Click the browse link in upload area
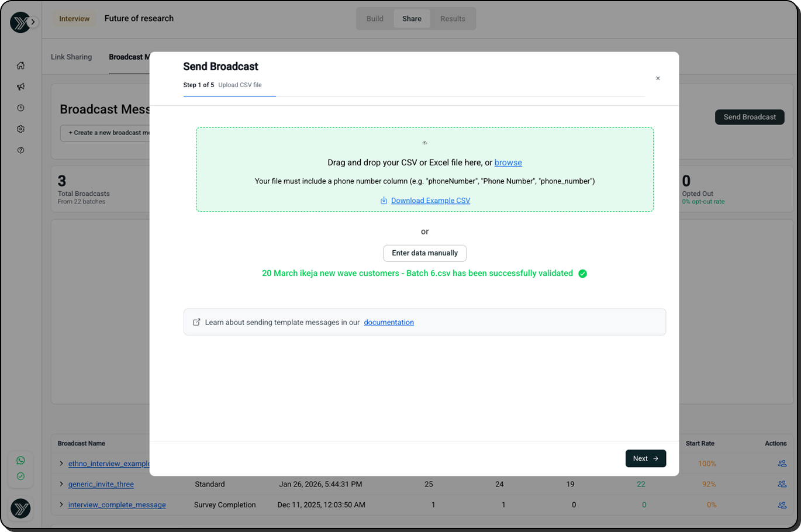Image resolution: width=801 pixels, height=532 pixels. point(508,163)
